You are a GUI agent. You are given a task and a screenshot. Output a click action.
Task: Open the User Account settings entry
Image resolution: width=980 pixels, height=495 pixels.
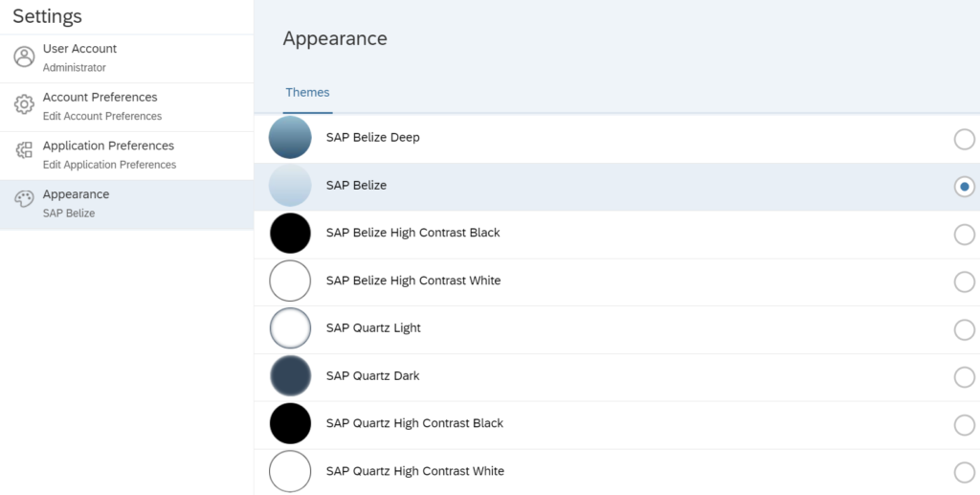127,58
